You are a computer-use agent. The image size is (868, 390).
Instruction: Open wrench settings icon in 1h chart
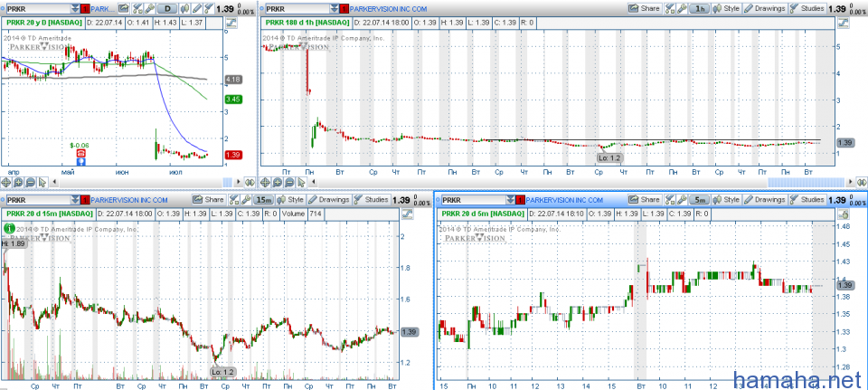click(683, 8)
